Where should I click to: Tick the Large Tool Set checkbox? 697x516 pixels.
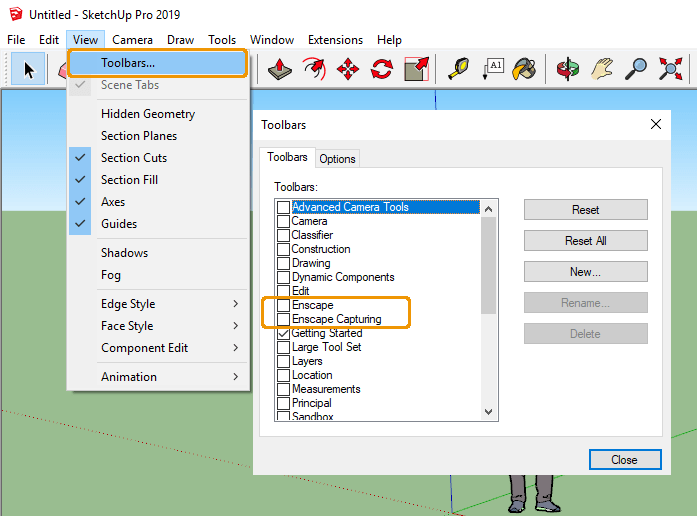[x=283, y=347]
